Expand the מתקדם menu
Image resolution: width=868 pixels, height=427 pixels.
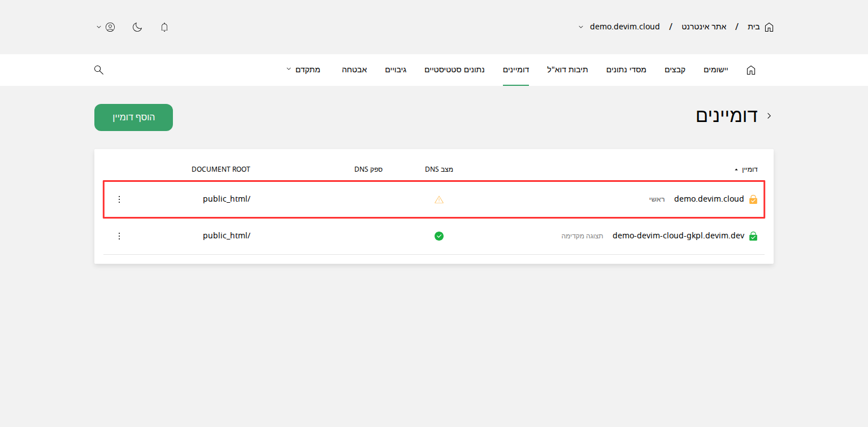[x=303, y=69]
